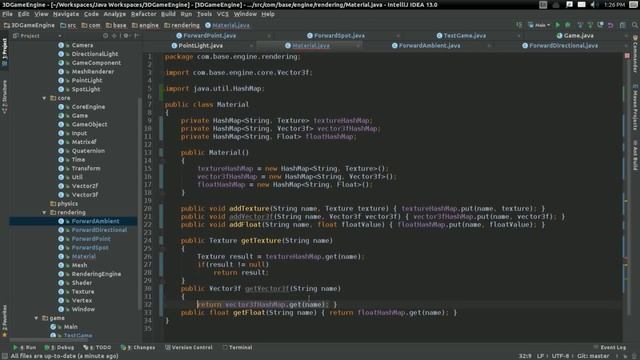
Task: Open the File menu
Action: click(7, 14)
